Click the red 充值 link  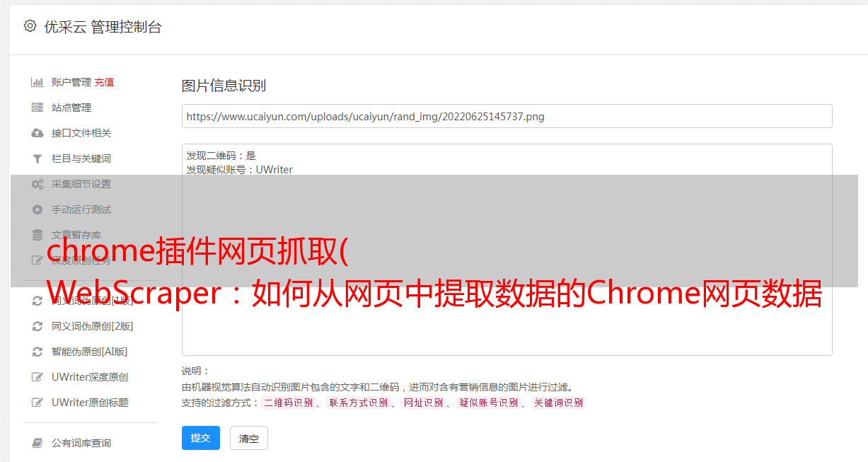[x=104, y=82]
